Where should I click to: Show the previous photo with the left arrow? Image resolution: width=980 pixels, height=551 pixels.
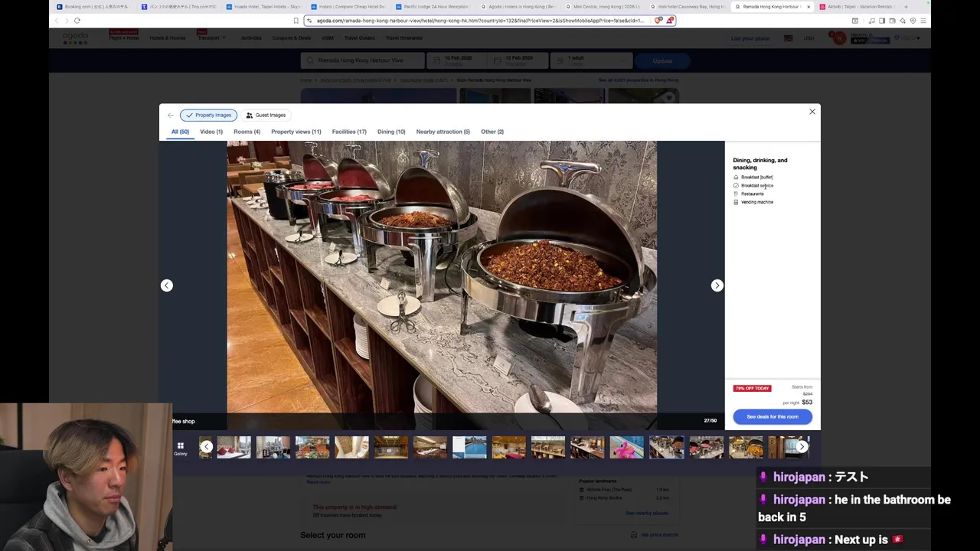point(167,285)
